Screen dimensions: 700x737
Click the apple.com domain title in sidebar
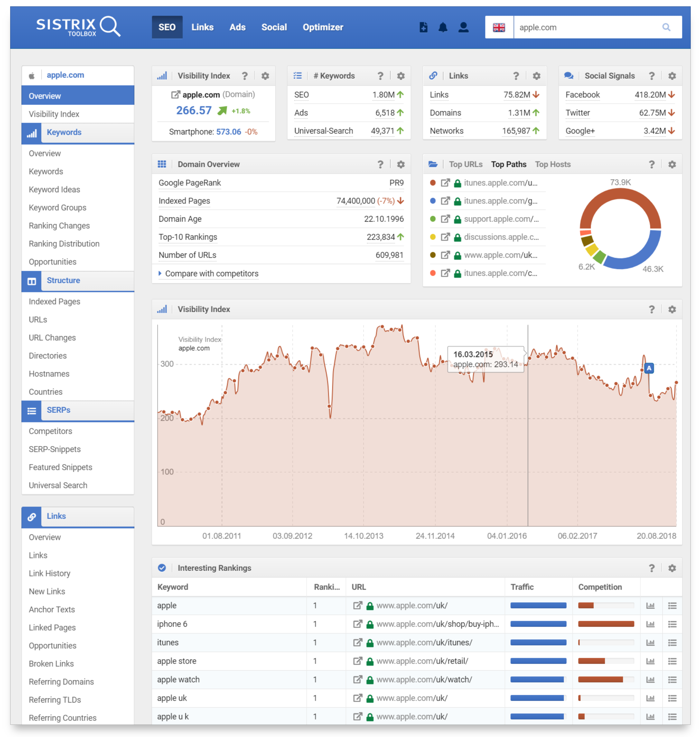(65, 75)
